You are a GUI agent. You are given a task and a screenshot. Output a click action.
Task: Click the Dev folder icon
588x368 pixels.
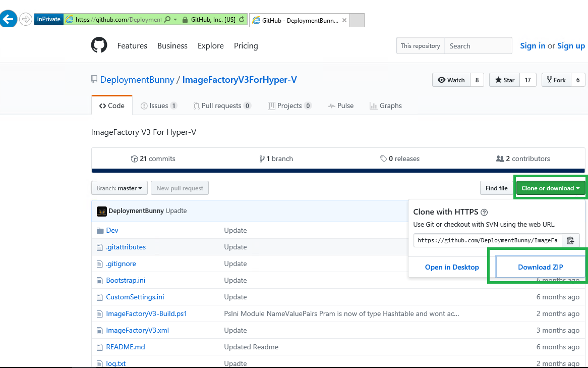click(100, 231)
